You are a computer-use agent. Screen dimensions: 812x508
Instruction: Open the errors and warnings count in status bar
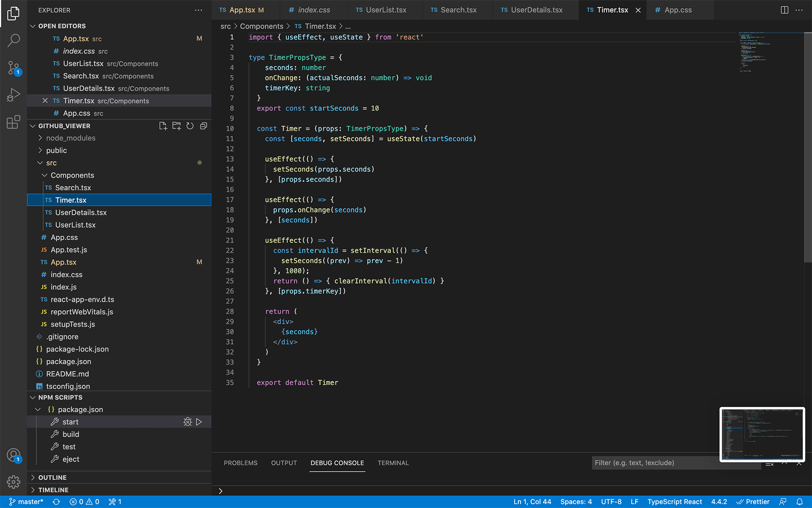click(84, 502)
